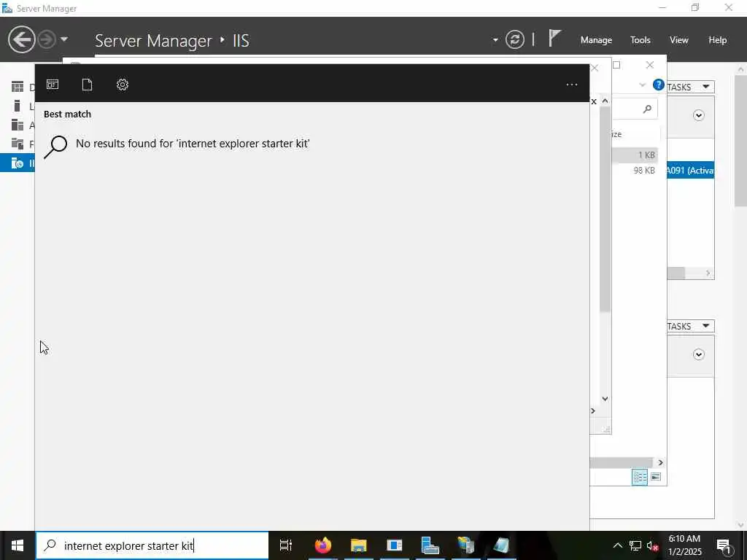Click the magnifier icon beside 'No results found'

[x=55, y=147]
